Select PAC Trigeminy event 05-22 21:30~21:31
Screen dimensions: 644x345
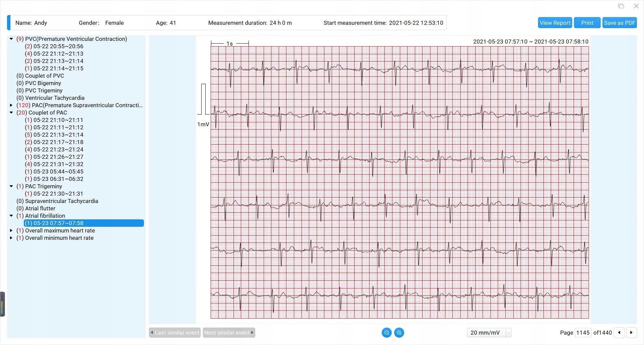pos(54,194)
